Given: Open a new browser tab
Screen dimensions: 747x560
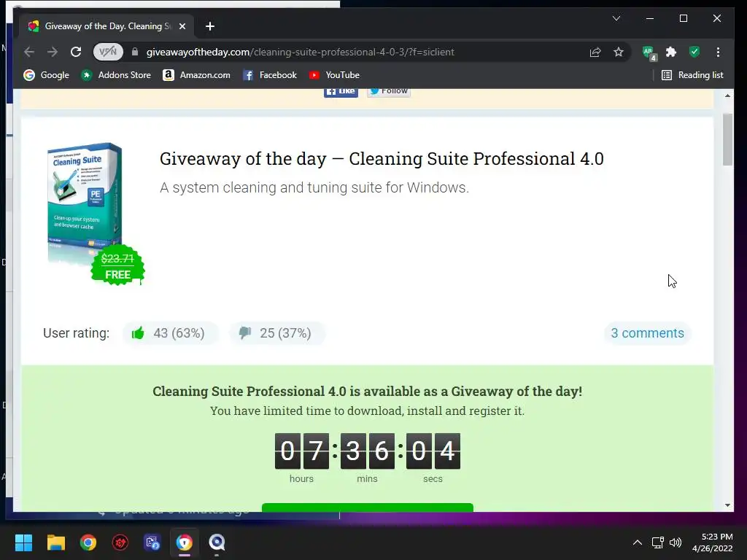Looking at the screenshot, I should 210,26.
